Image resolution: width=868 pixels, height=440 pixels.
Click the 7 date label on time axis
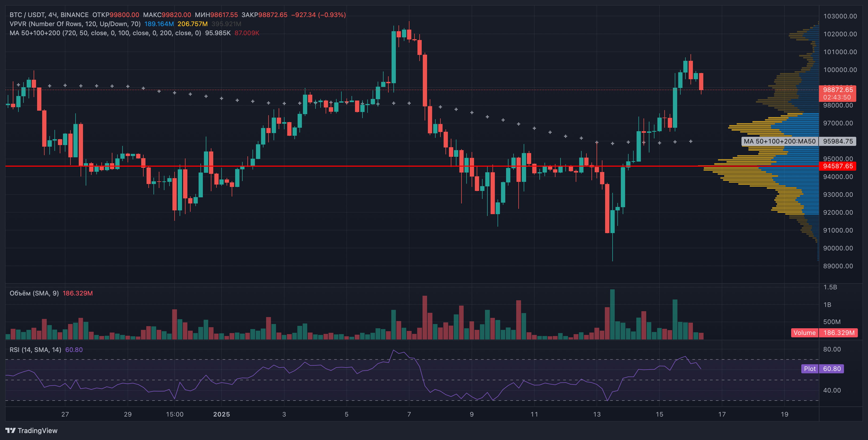click(409, 414)
